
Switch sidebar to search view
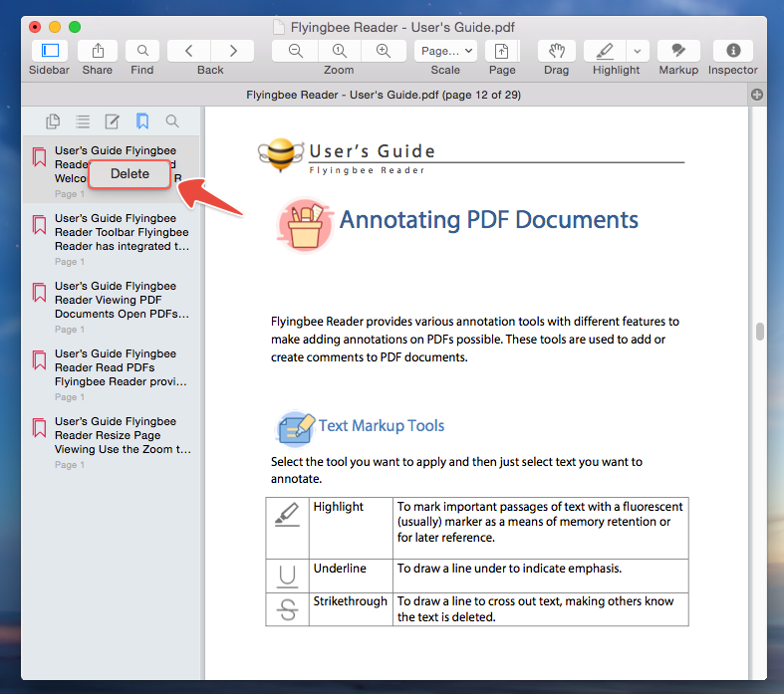[x=172, y=120]
